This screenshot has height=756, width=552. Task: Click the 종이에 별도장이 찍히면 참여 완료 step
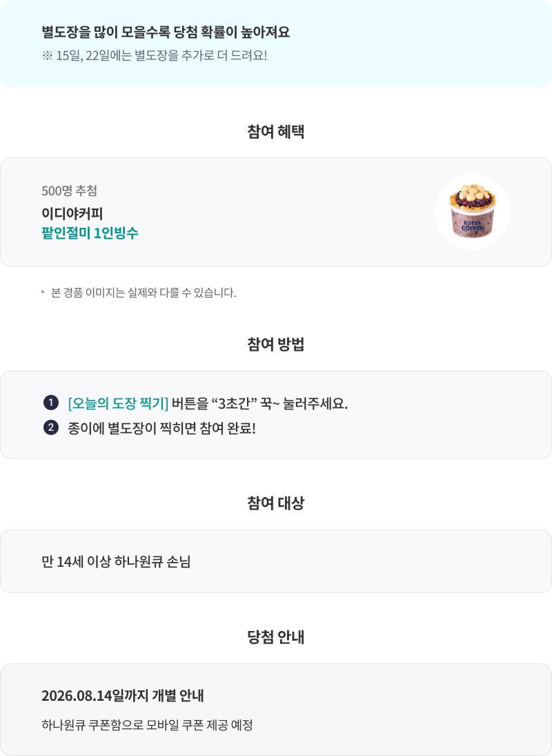[x=161, y=428]
